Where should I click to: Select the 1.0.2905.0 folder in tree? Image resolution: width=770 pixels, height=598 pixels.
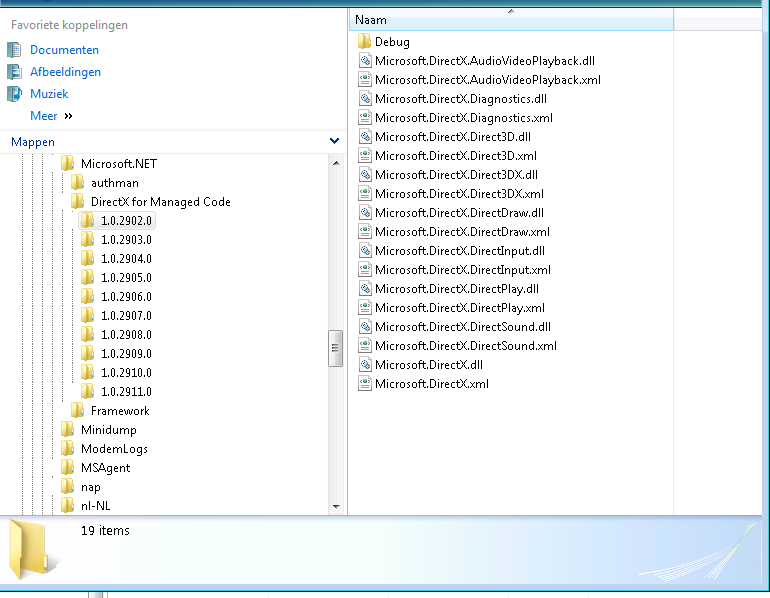coord(117,278)
